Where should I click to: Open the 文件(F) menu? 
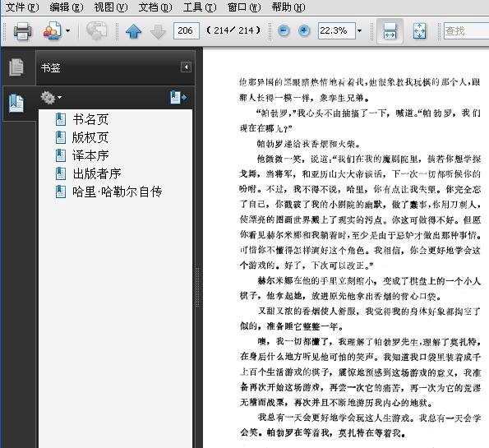tap(22, 7)
